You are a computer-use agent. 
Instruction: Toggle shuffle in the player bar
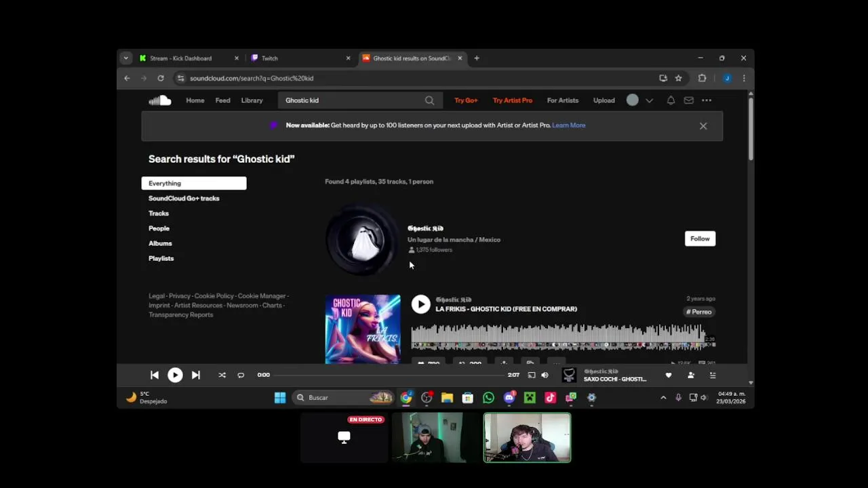pyautogui.click(x=222, y=375)
